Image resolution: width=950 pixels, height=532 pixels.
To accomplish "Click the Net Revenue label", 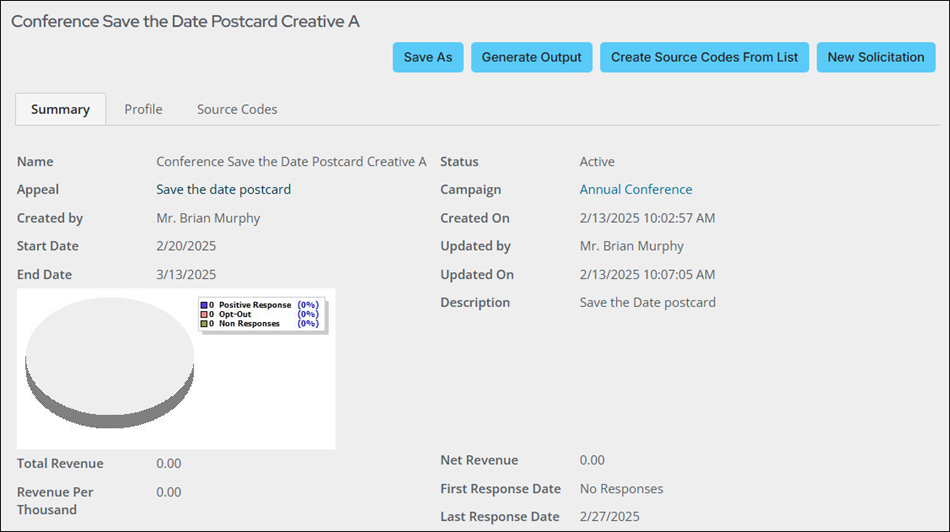I will 479,460.
